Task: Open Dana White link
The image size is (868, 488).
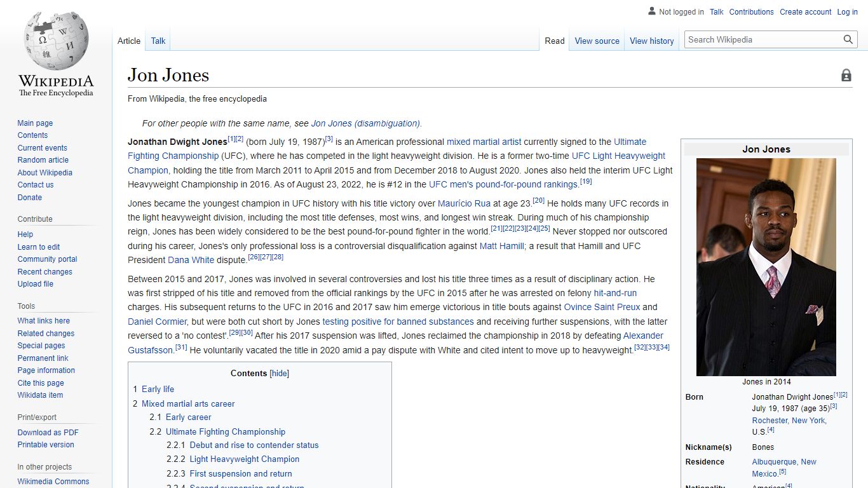Action: [x=190, y=260]
